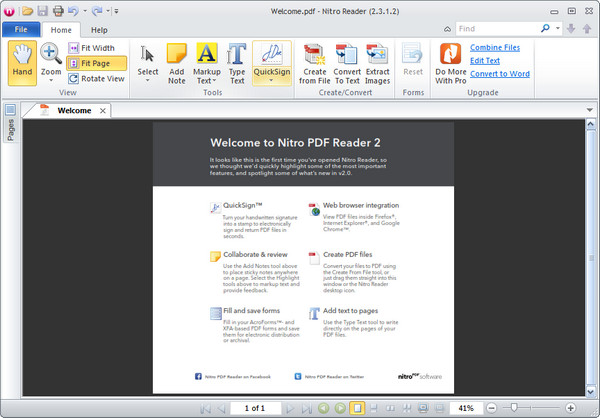Jump to the next search result arrow

[571, 29]
